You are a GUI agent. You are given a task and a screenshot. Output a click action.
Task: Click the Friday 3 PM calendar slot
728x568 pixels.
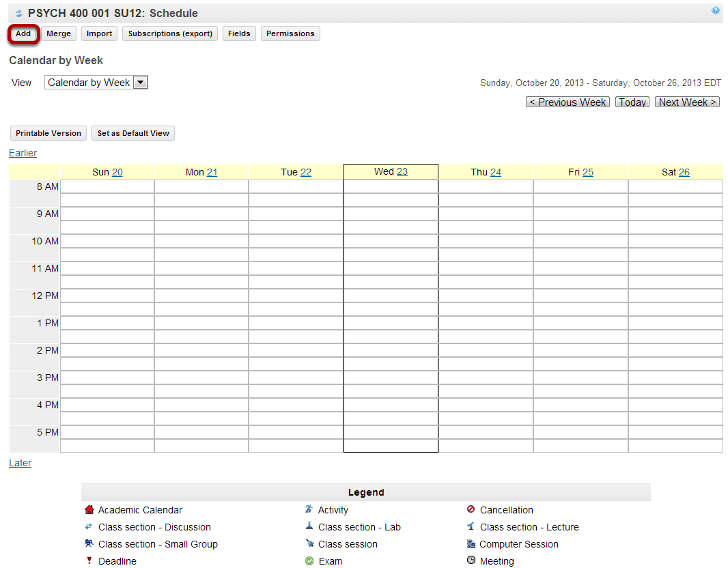(580, 378)
